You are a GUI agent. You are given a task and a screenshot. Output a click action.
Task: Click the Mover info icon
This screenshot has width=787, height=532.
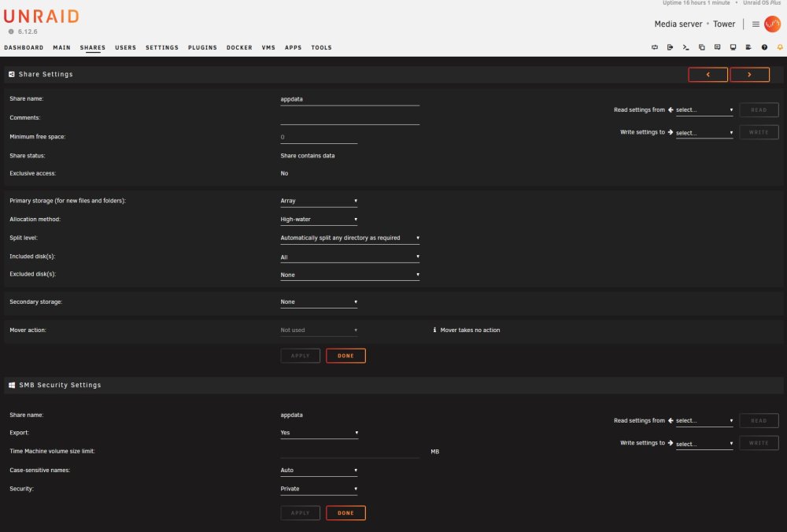[434, 330]
